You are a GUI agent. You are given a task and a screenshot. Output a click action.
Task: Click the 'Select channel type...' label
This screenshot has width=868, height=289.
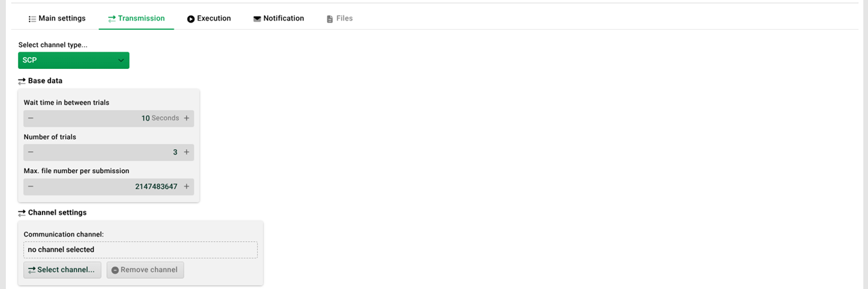click(52, 45)
